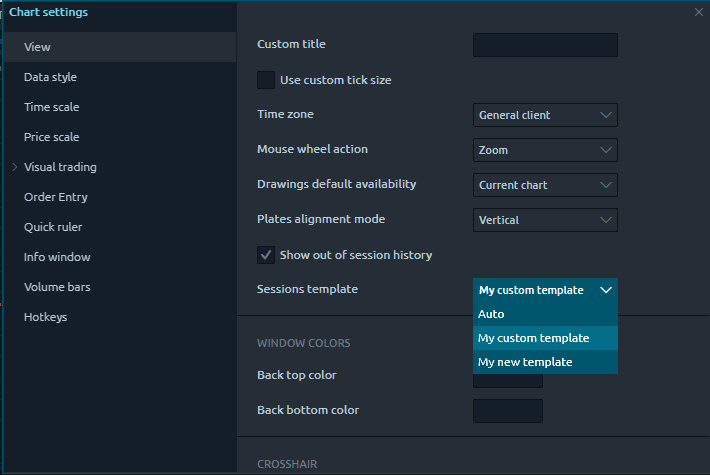
Task: Open Hotkeys settings section
Action: point(46,317)
